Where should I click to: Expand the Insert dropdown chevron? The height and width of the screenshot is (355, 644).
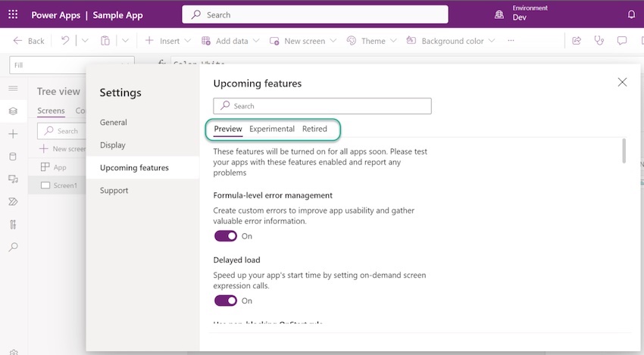point(187,41)
